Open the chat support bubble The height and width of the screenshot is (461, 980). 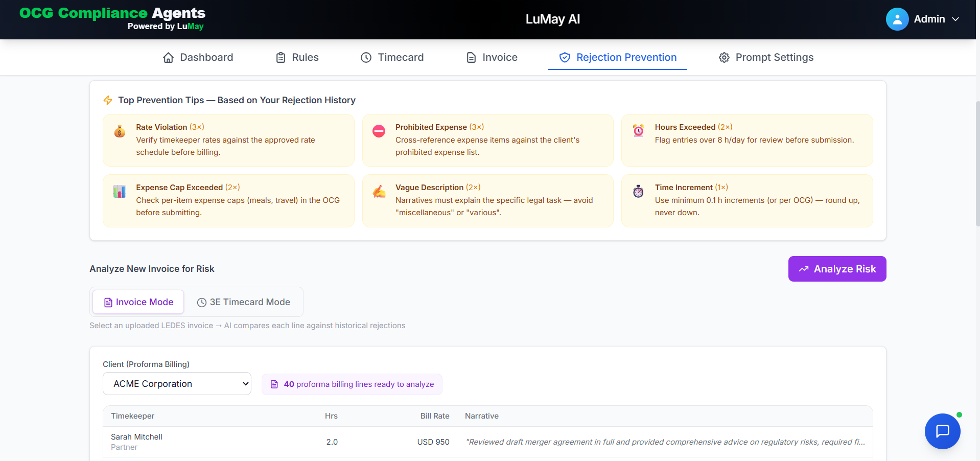tap(942, 431)
